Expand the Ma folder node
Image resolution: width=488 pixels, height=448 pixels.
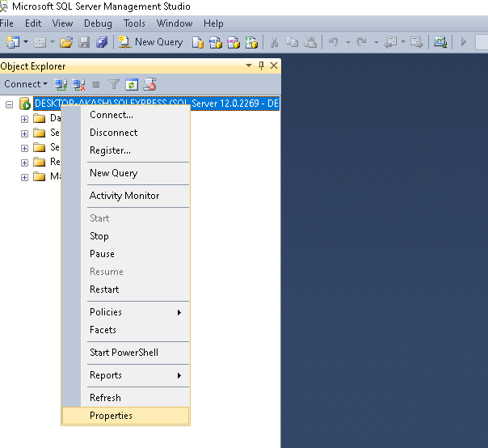pos(24,177)
